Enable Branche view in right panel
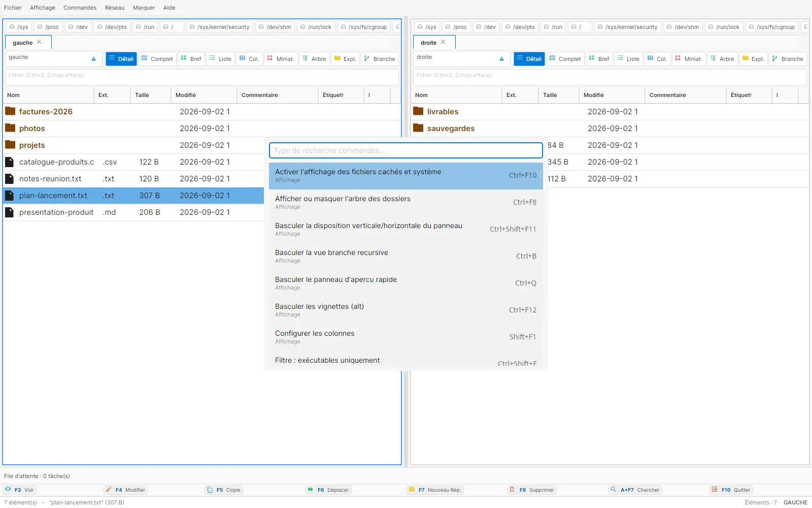The image size is (812, 508). [788, 59]
